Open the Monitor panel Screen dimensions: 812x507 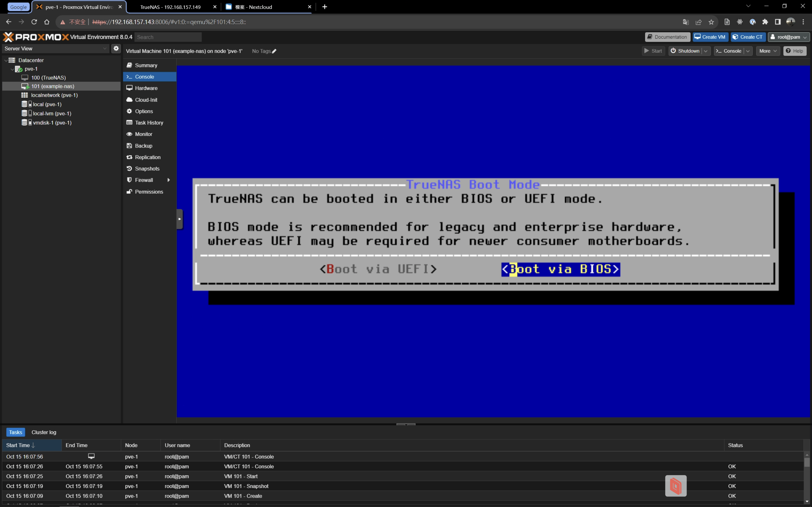point(143,134)
